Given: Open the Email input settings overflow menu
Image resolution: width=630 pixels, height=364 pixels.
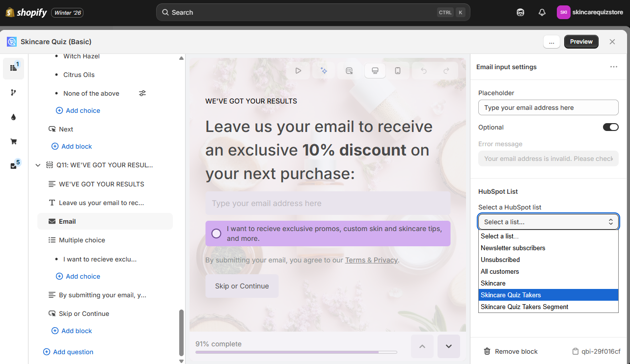Looking at the screenshot, I should [613, 67].
